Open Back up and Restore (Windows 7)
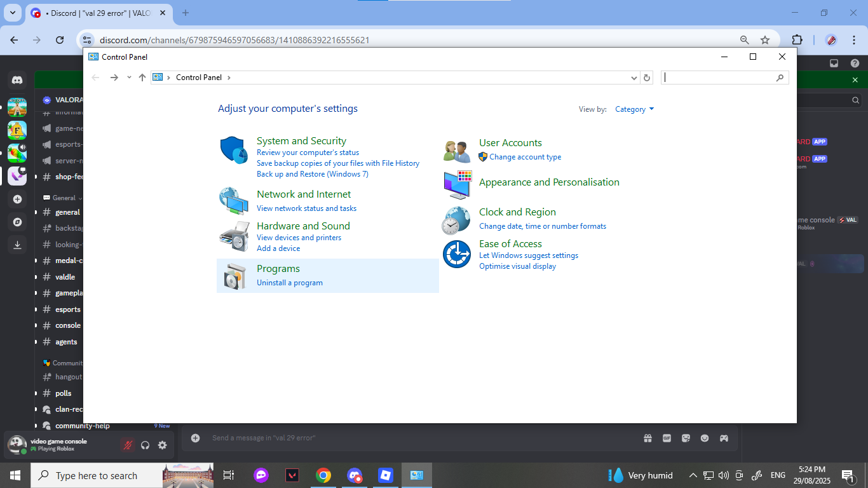Image resolution: width=868 pixels, height=488 pixels. (313, 174)
